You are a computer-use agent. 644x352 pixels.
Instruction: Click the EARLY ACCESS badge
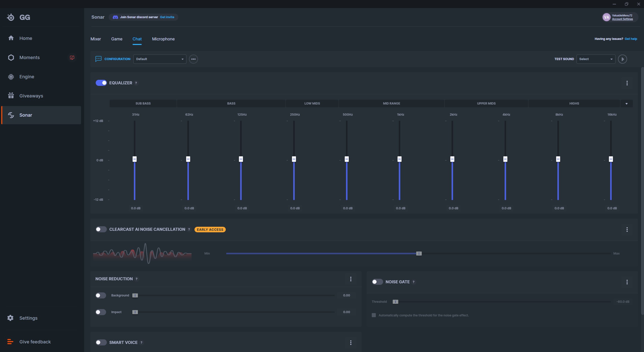tap(210, 230)
